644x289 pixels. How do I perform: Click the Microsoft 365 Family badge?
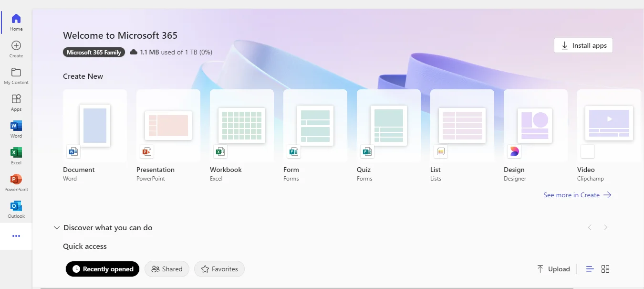click(x=94, y=52)
